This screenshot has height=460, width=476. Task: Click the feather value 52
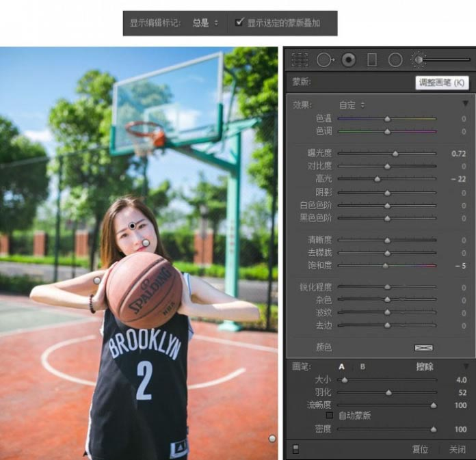pyautogui.click(x=462, y=392)
